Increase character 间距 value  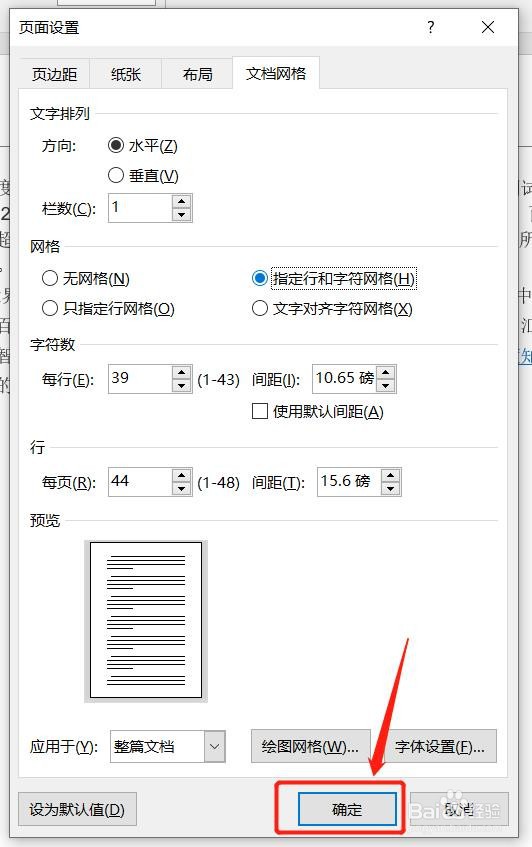[386, 372]
